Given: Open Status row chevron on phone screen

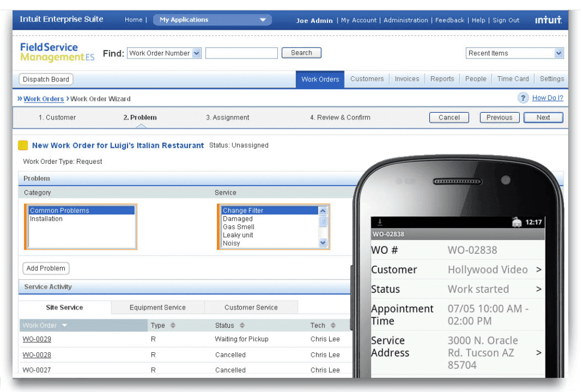Looking at the screenshot, I should coord(539,288).
